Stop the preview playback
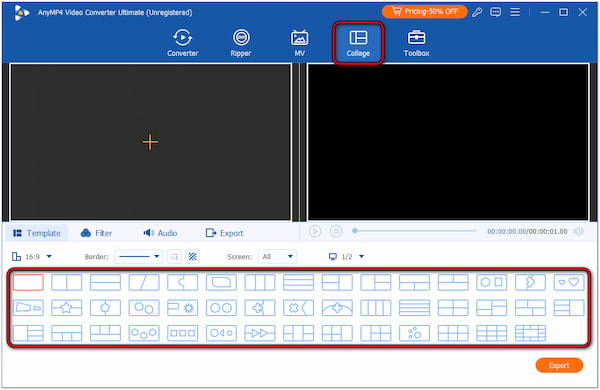 click(x=336, y=231)
